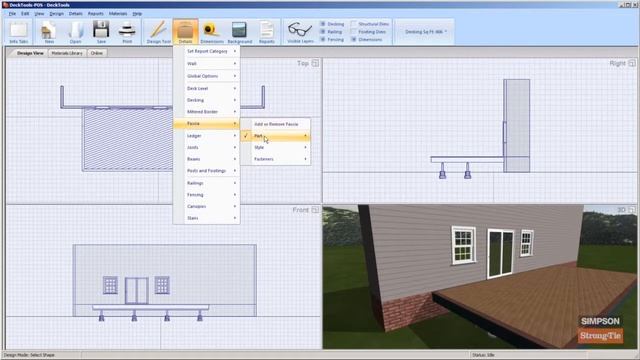Enable Structural Dims checkbox
The image size is (640, 360).
point(353,24)
